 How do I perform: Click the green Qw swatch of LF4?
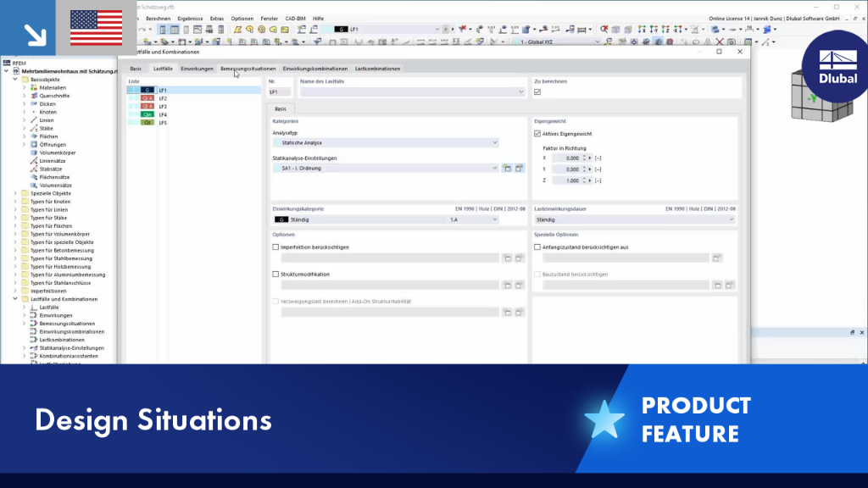pos(147,114)
